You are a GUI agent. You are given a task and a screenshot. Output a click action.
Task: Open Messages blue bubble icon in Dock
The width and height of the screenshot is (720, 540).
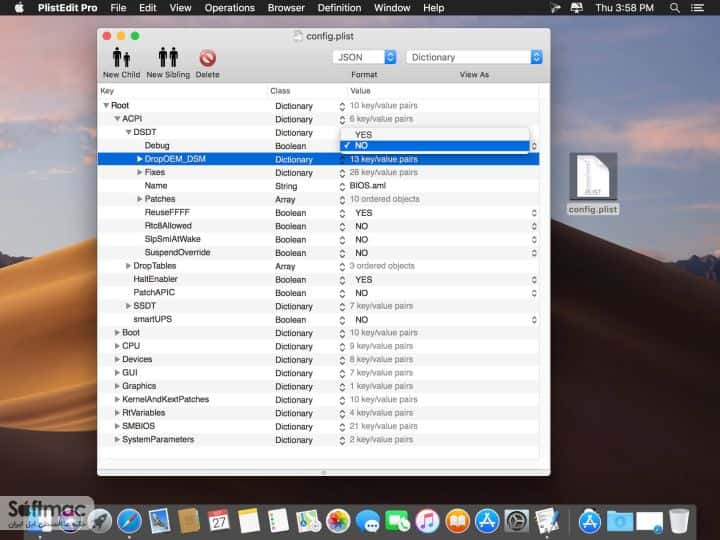[368, 521]
